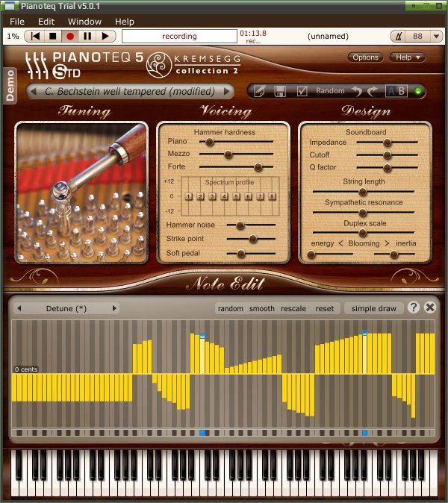Save preset with floppy disk icon
448x503 pixels.
point(280,91)
